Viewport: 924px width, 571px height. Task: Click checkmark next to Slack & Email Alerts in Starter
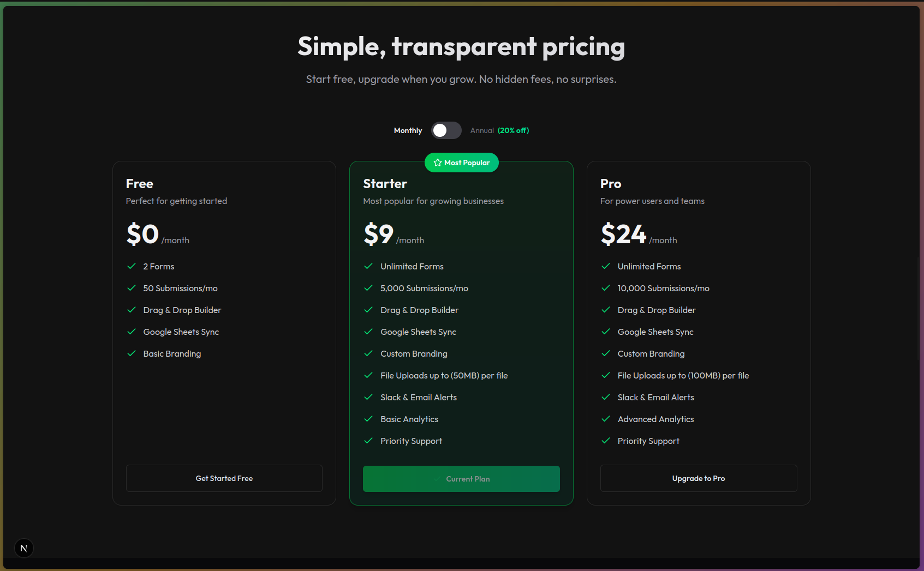[368, 397]
